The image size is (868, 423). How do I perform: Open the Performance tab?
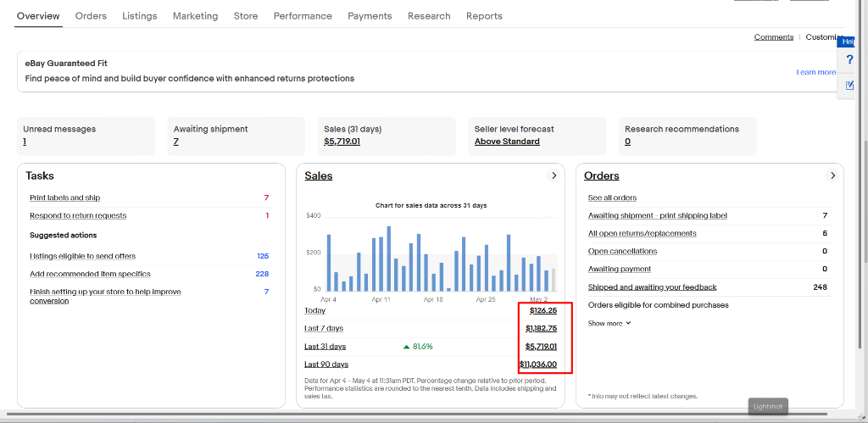pos(303,16)
